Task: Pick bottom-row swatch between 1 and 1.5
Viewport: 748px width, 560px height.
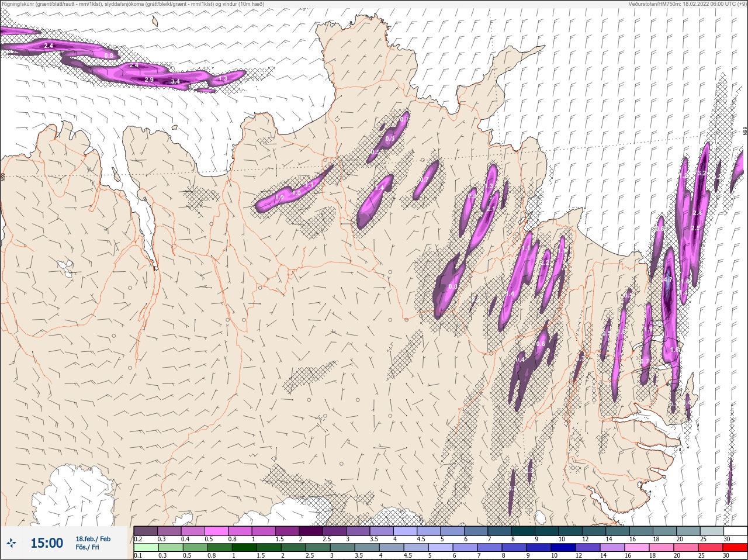Action: tap(244, 548)
